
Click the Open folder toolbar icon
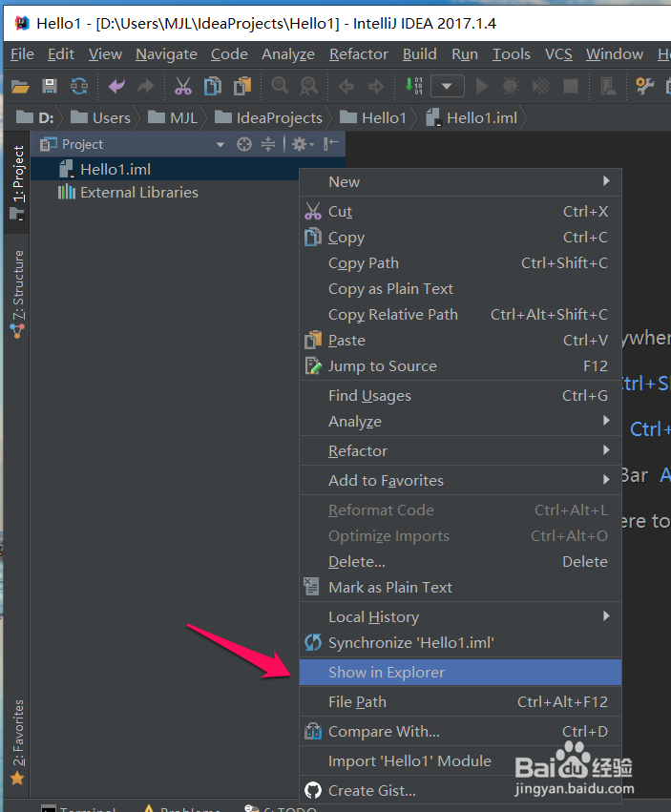(20, 86)
